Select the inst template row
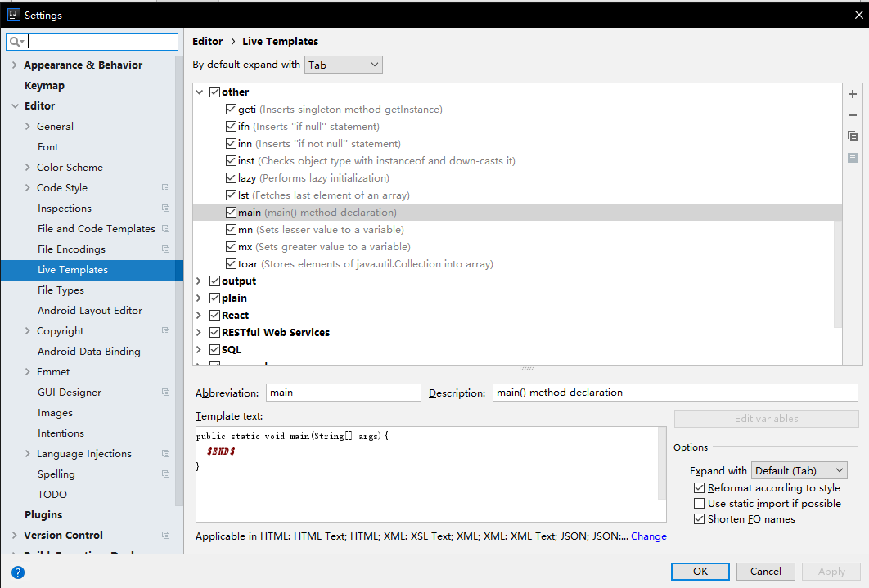 coord(517,160)
